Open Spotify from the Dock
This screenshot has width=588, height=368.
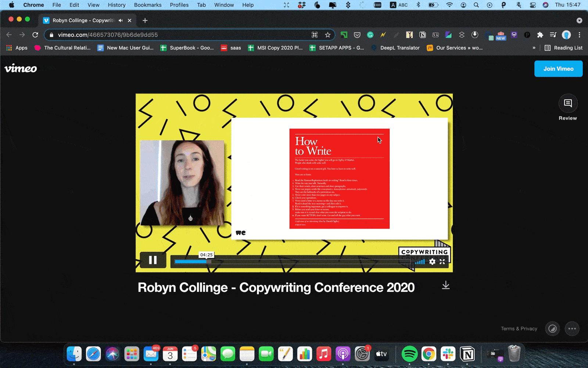pyautogui.click(x=409, y=354)
